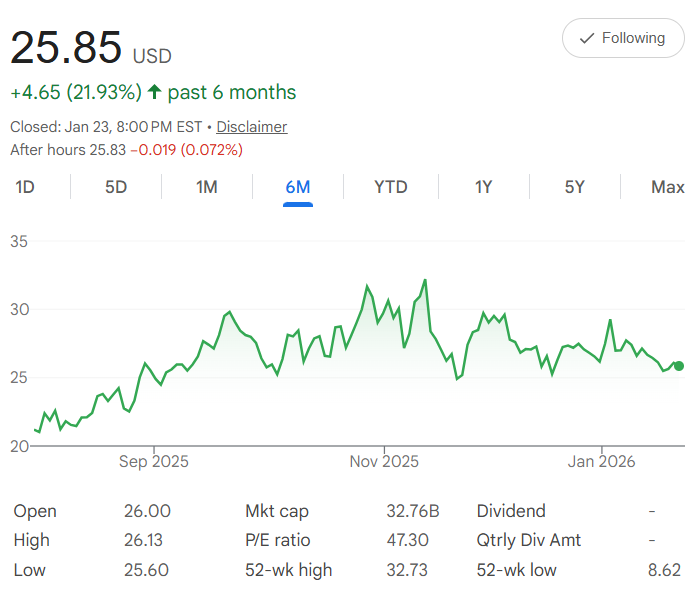Viewport: 700px width, 599px height.
Task: Toggle the Following button
Action: 623,38
